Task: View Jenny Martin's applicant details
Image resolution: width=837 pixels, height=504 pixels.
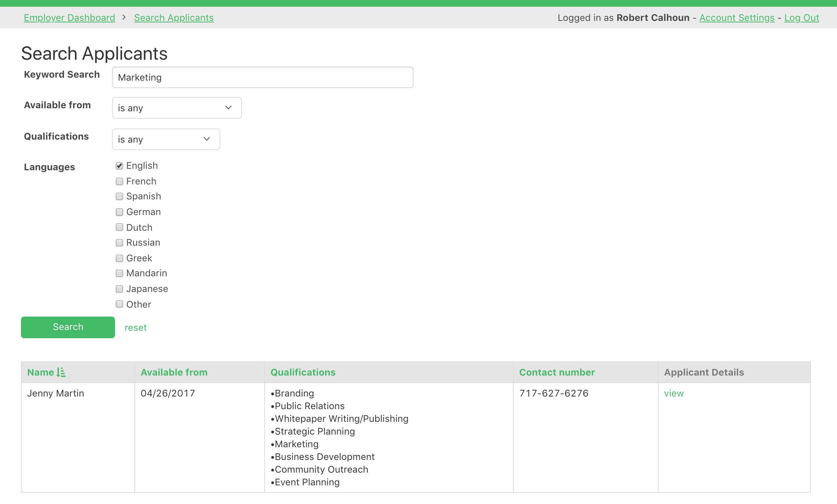Action: tap(673, 393)
